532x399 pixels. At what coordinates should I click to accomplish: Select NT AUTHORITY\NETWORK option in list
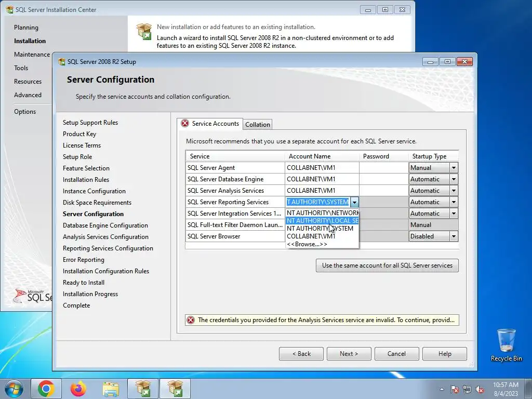322,212
